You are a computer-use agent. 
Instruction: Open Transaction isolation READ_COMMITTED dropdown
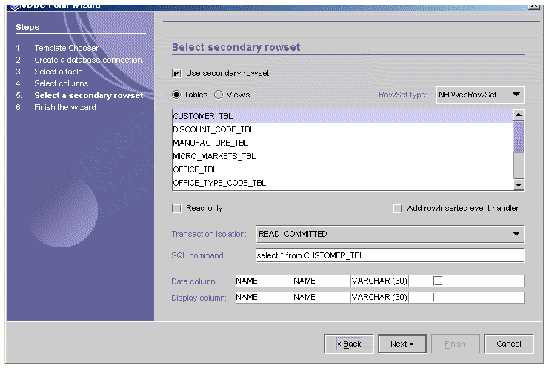390,234
